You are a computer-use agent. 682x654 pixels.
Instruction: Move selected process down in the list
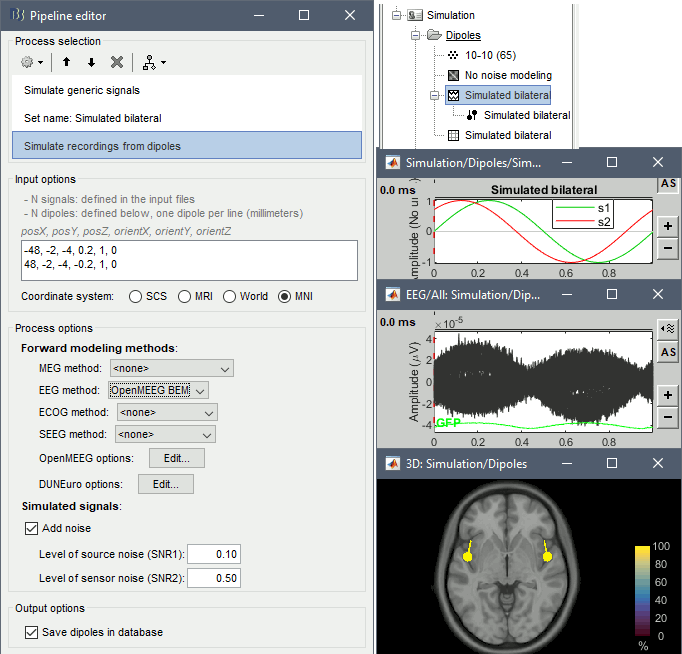(91, 62)
